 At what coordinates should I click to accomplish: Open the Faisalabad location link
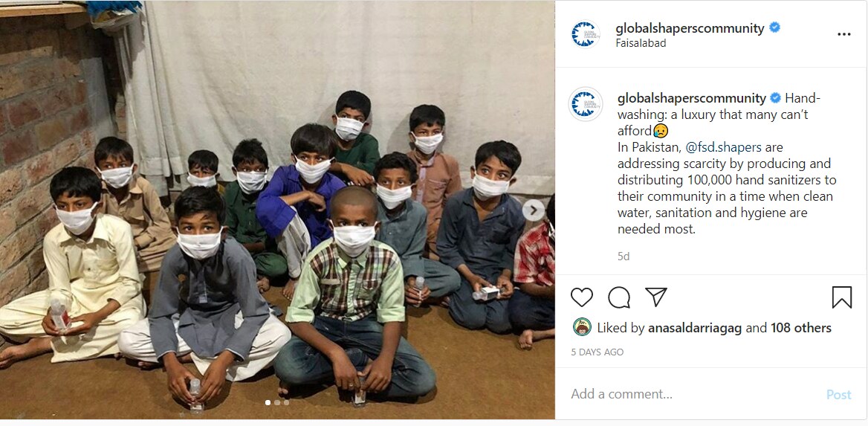(641, 43)
